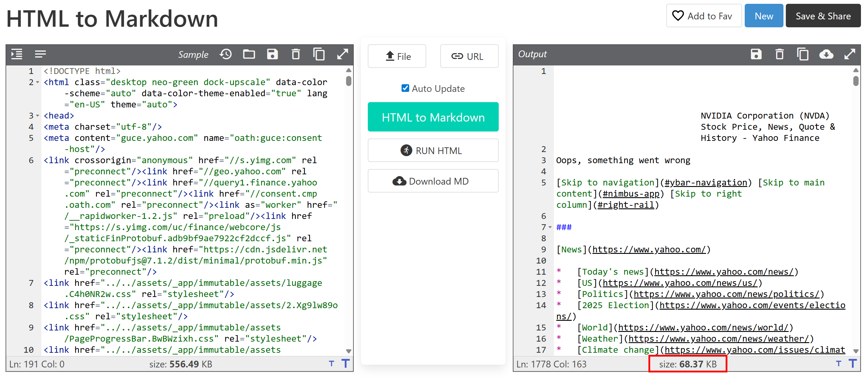Collapse the html tag on line 2

[37, 82]
